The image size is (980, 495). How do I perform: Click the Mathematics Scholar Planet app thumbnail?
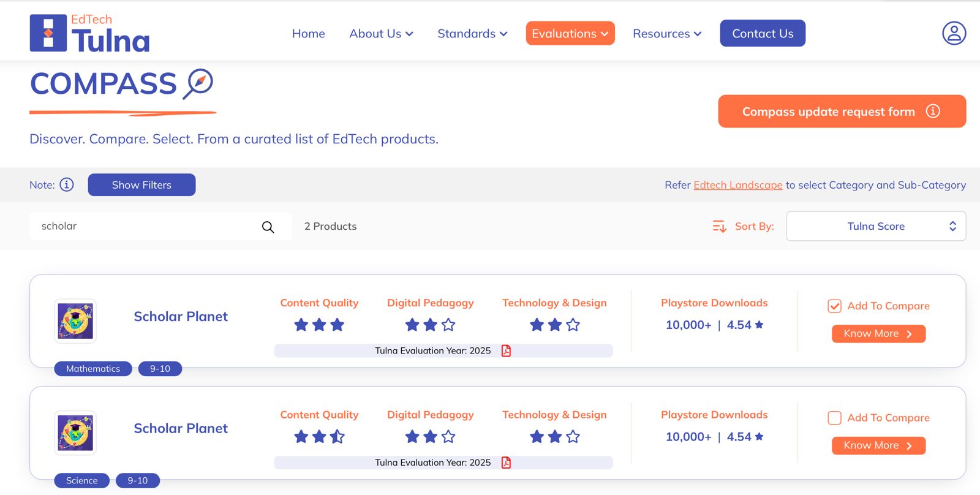click(75, 320)
